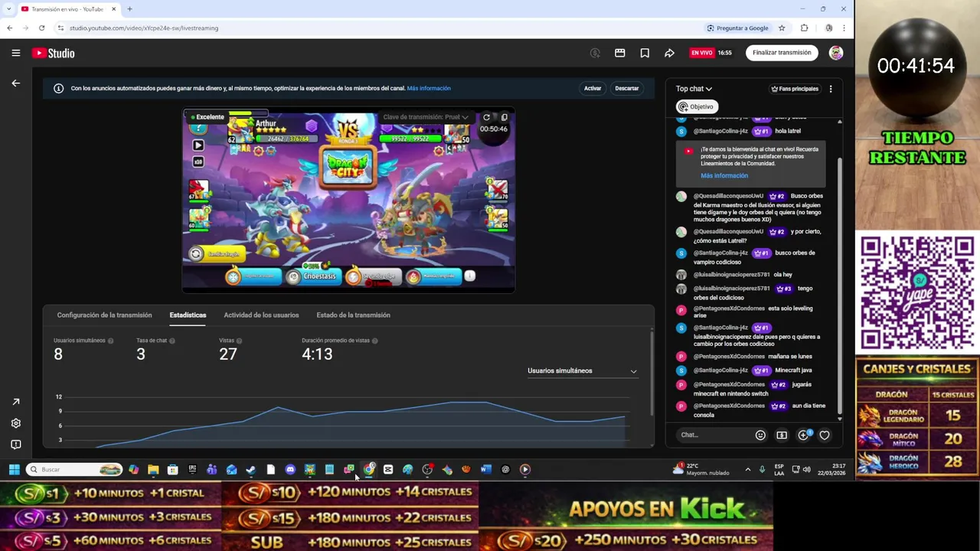Type in the Chat message field
This screenshot has width=980, height=551.
(x=716, y=435)
